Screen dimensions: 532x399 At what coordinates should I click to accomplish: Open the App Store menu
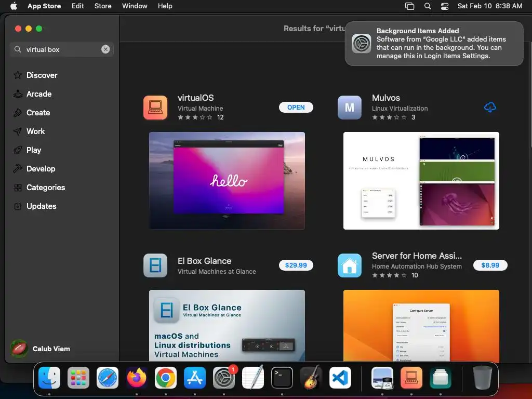click(44, 6)
